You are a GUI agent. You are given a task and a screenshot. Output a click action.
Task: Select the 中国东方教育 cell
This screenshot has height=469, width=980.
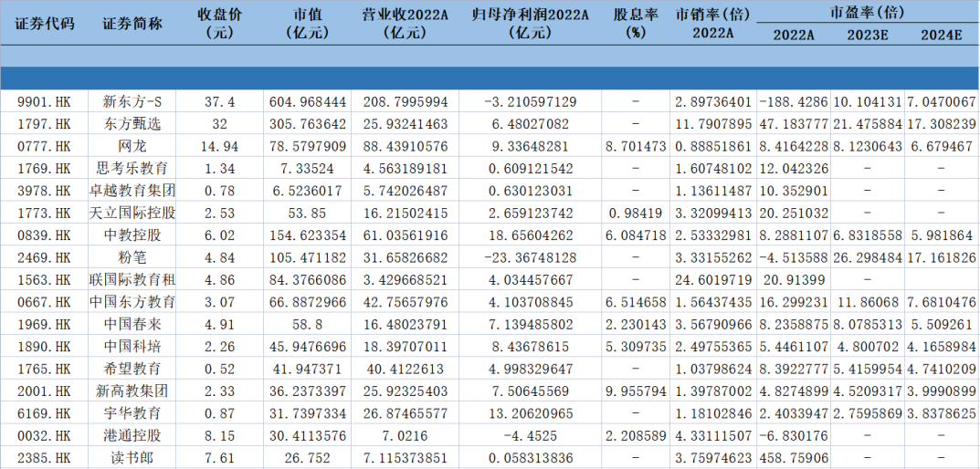coord(132,302)
